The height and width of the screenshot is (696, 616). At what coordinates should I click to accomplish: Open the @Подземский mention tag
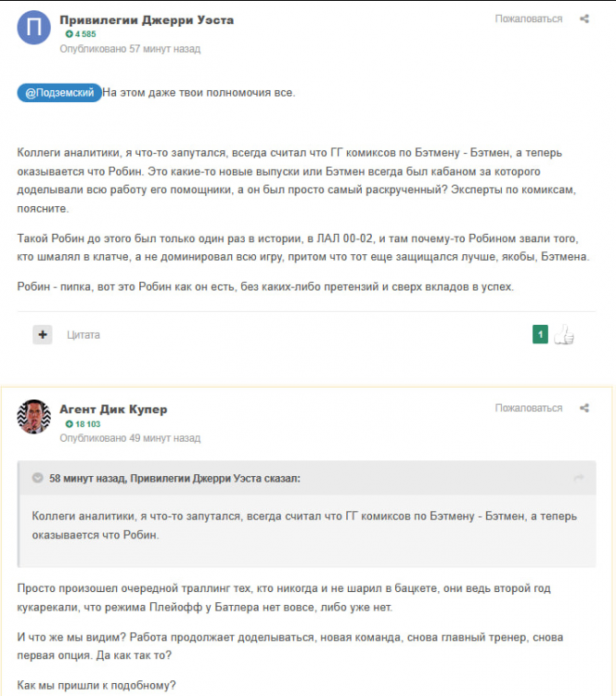[59, 93]
